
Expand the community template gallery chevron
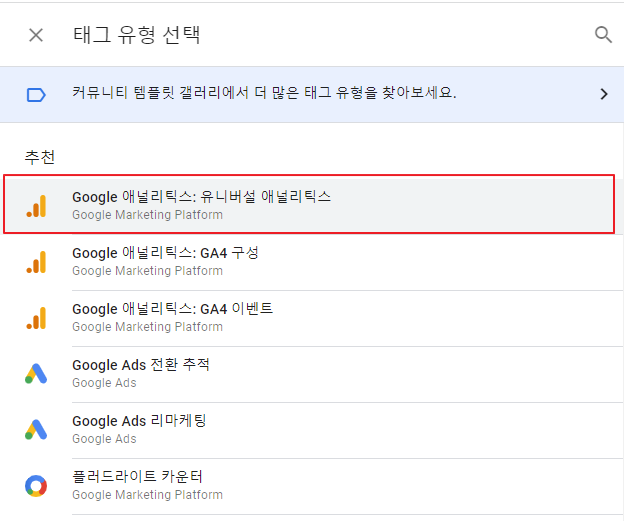click(604, 94)
